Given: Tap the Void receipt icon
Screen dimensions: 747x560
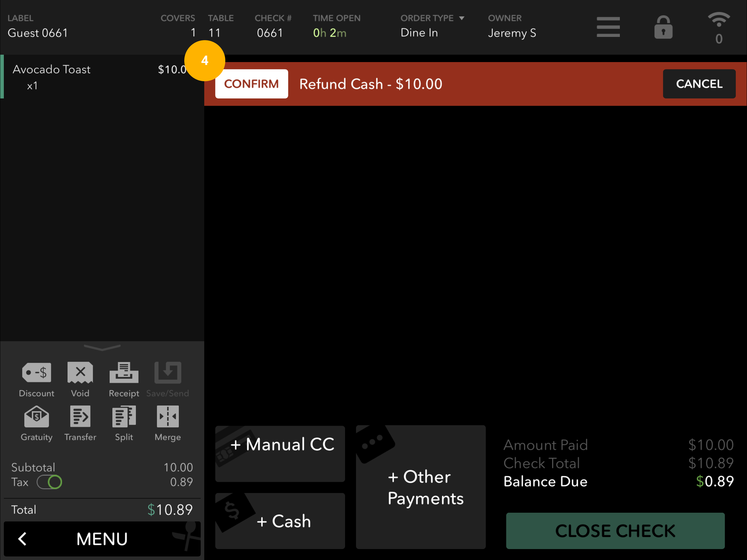Looking at the screenshot, I should coord(80,372).
